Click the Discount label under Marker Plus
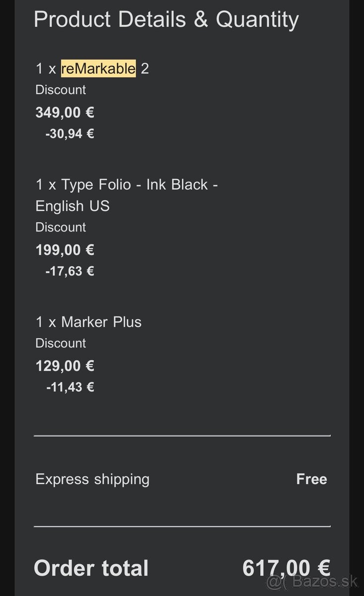This screenshot has height=596, width=364. click(61, 343)
